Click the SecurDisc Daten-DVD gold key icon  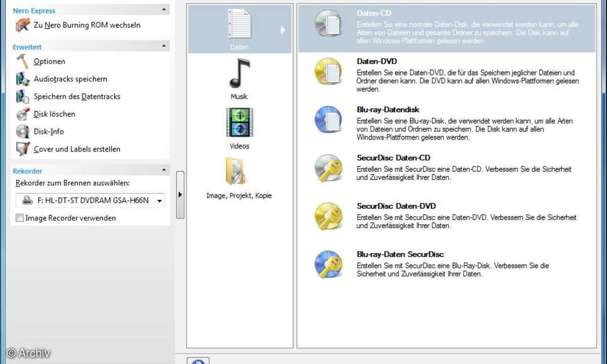[x=329, y=216]
